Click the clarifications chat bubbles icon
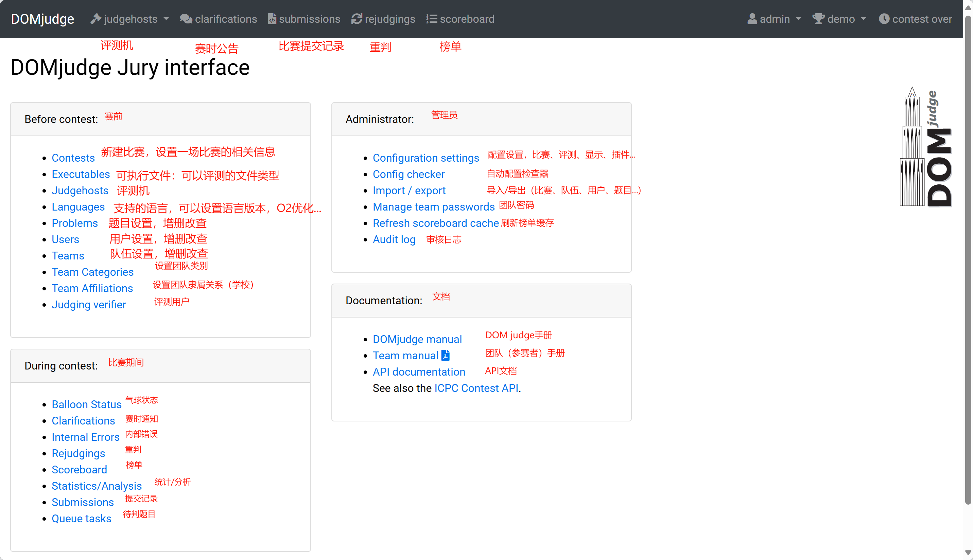The width and height of the screenshot is (973, 560). 186,19
